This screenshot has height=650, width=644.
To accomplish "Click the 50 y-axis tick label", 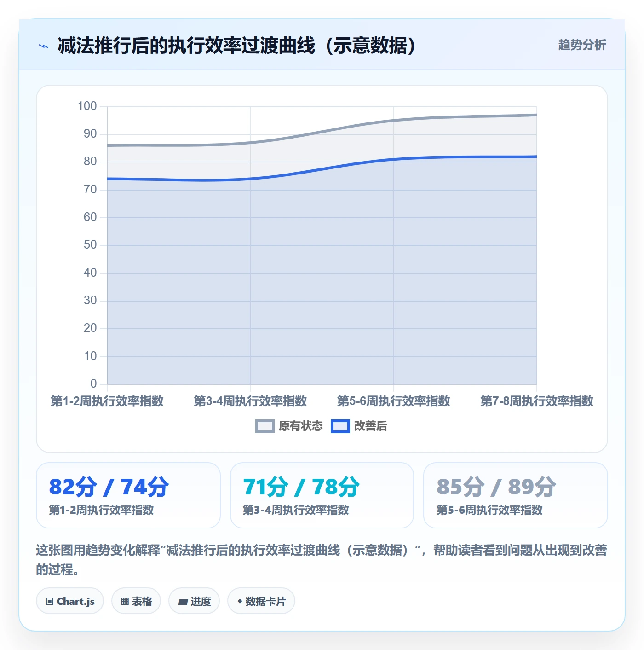I will pyautogui.click(x=90, y=245).
